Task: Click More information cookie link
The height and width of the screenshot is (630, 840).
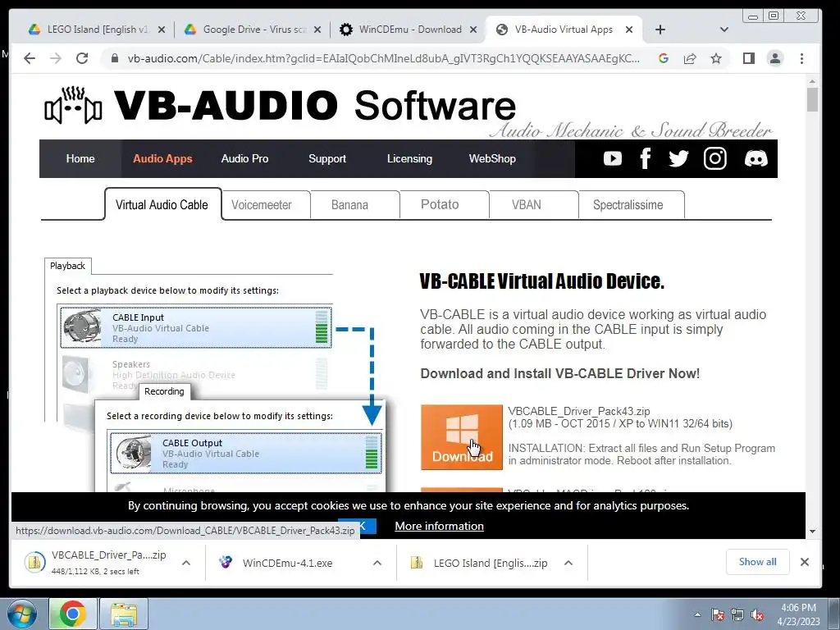Action: (x=440, y=526)
